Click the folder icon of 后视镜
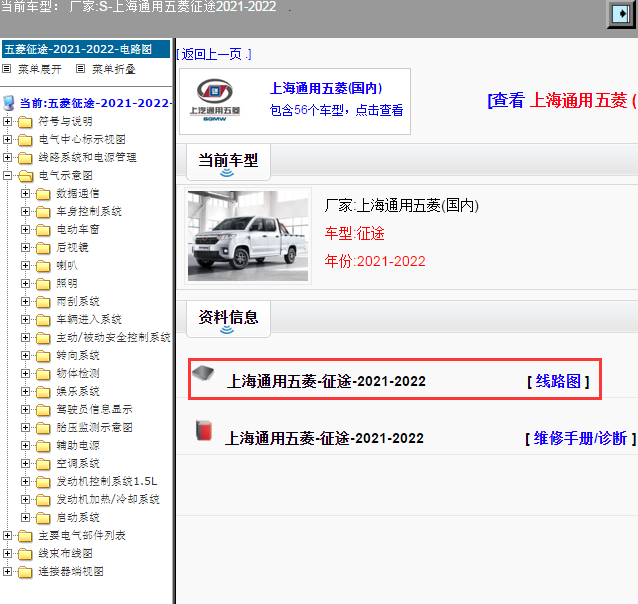Screen dimensions: 638x604 tap(43, 247)
